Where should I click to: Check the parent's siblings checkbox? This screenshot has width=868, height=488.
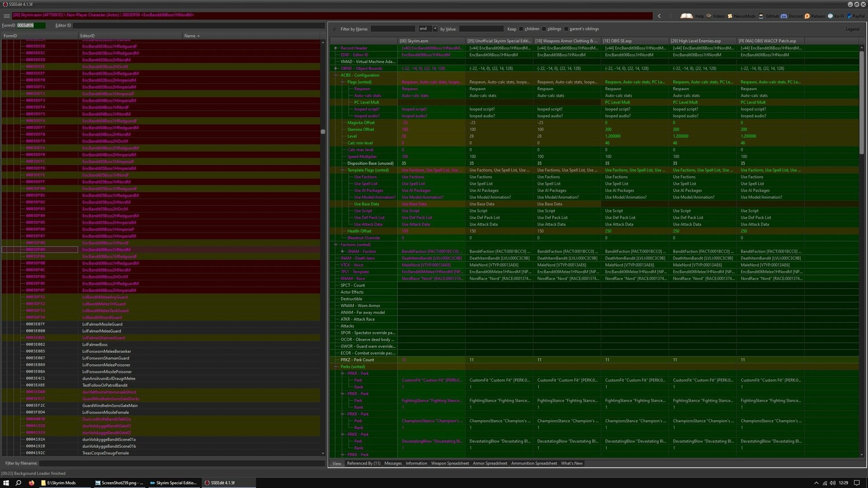tap(566, 29)
